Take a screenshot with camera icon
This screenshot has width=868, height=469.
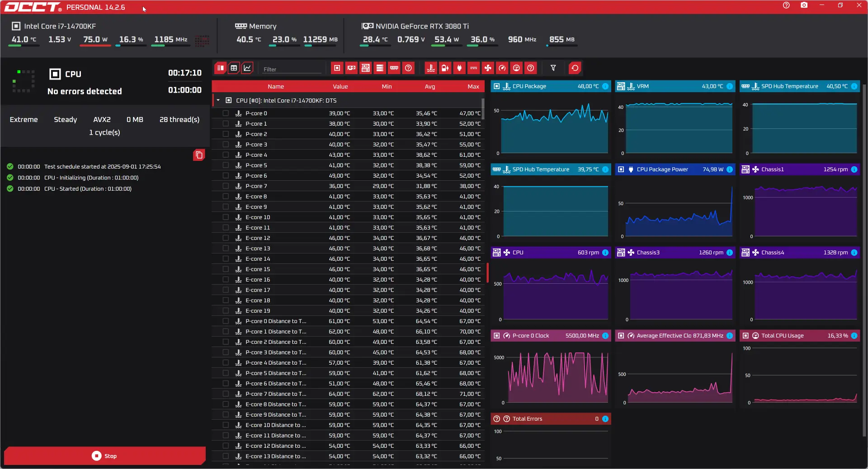tap(804, 5)
